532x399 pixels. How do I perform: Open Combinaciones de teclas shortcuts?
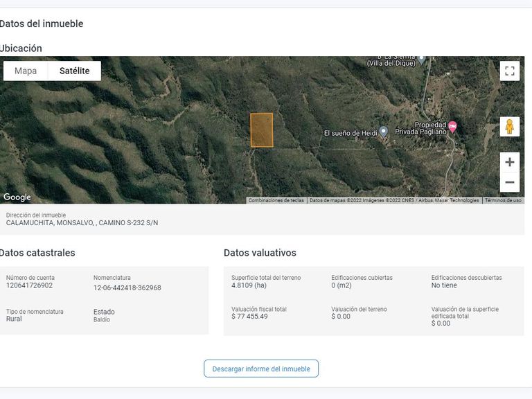(x=276, y=201)
